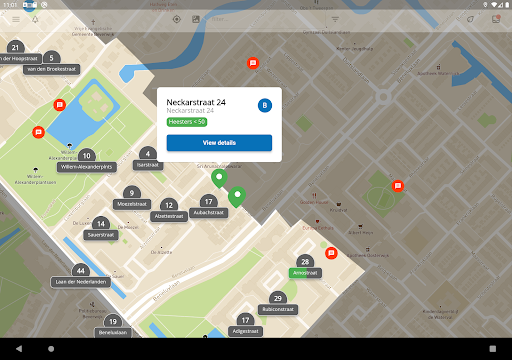Open red comment marker on sports field
The width and height of the screenshot is (512, 360).
click(398, 186)
